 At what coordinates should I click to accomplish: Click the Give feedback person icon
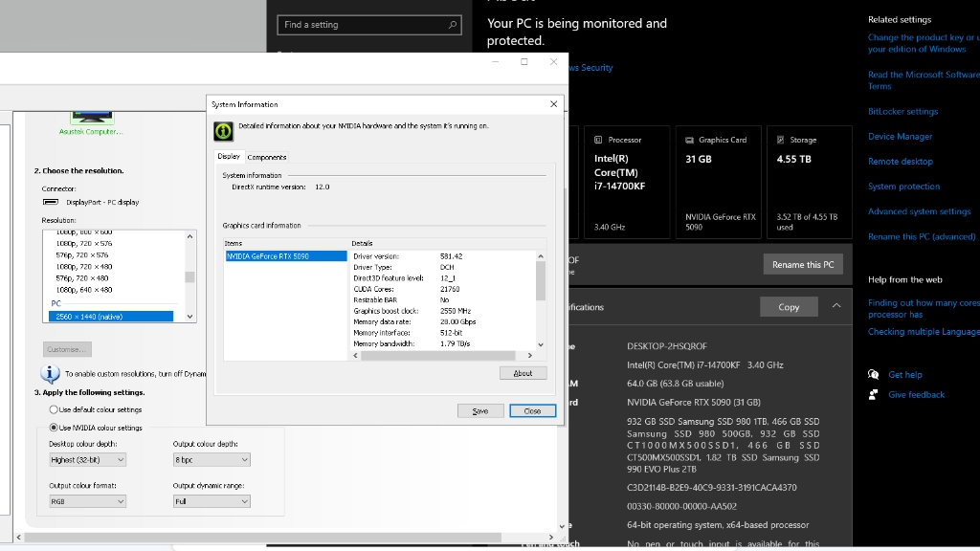(x=873, y=394)
